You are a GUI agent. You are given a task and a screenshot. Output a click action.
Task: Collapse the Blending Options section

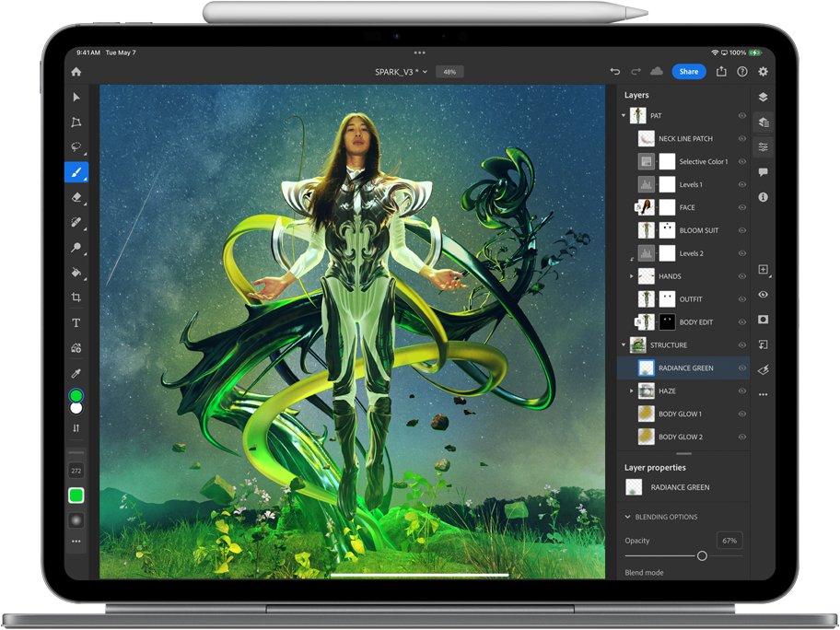tap(628, 517)
